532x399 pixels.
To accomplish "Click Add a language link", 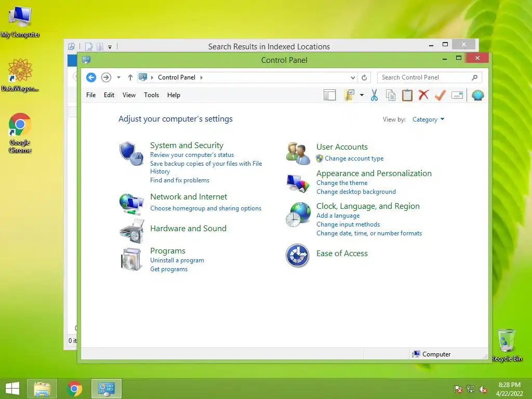I will click(x=338, y=216).
